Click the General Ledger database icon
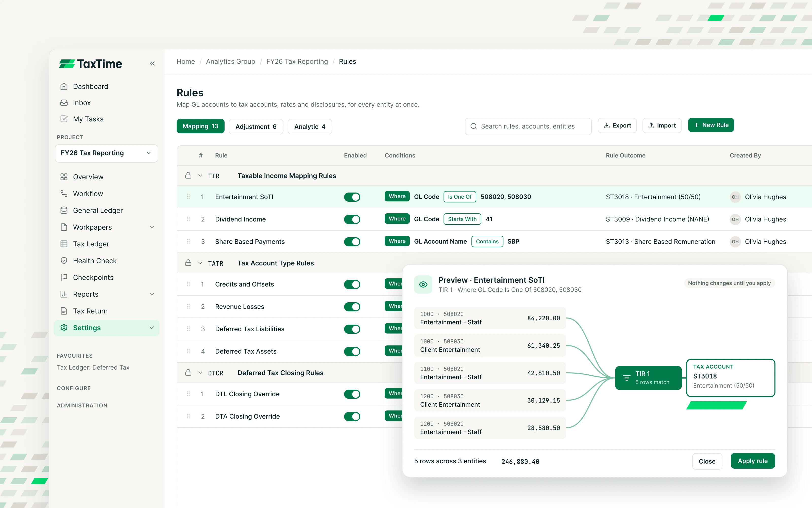Viewport: 812px width, 508px height. (x=64, y=210)
